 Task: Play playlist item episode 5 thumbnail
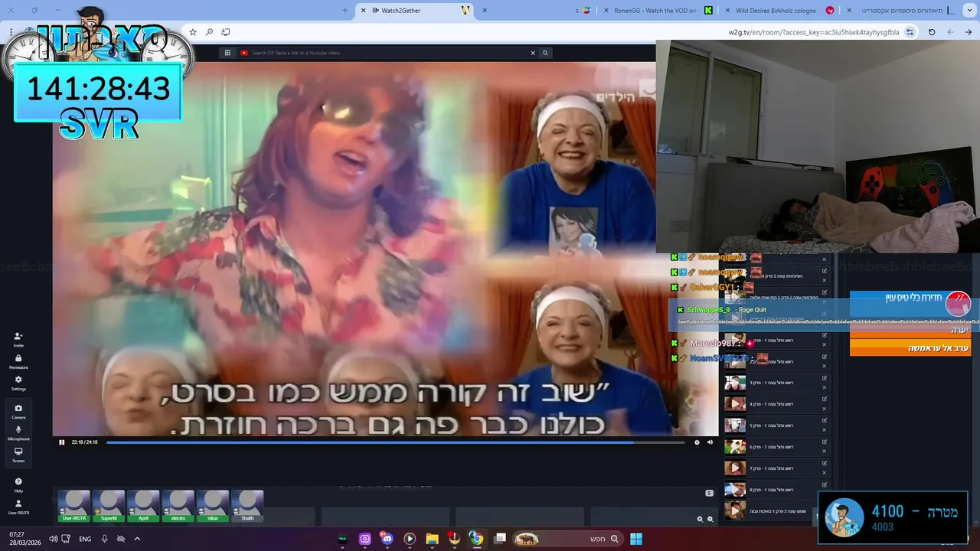735,425
